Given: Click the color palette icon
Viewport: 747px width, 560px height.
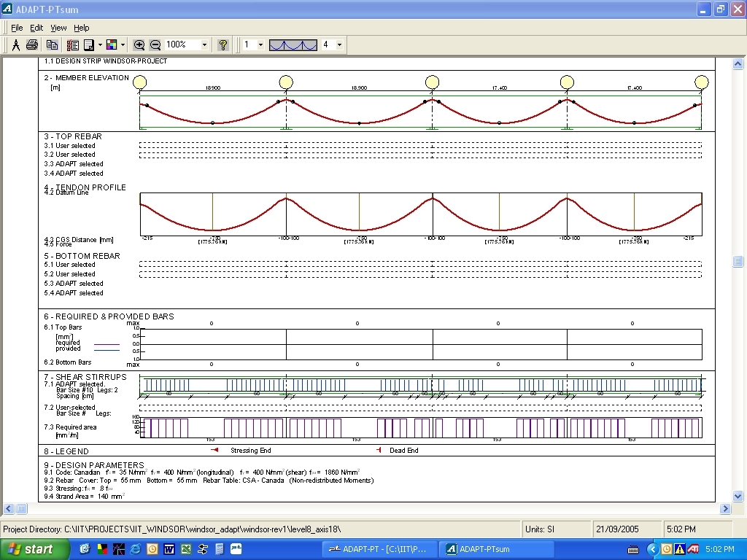Looking at the screenshot, I should 112,45.
